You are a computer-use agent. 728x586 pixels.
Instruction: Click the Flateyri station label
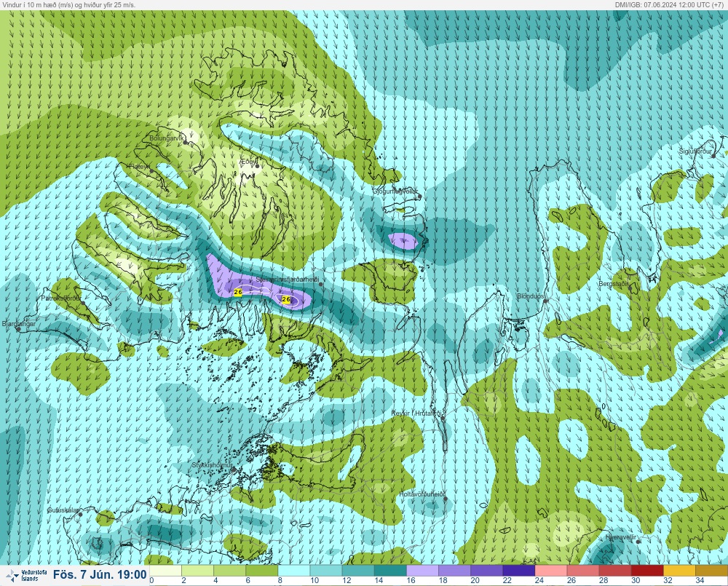139,166
